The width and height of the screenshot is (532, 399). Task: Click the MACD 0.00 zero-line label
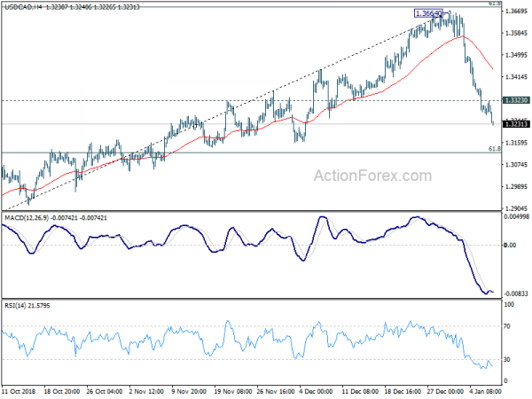510,245
